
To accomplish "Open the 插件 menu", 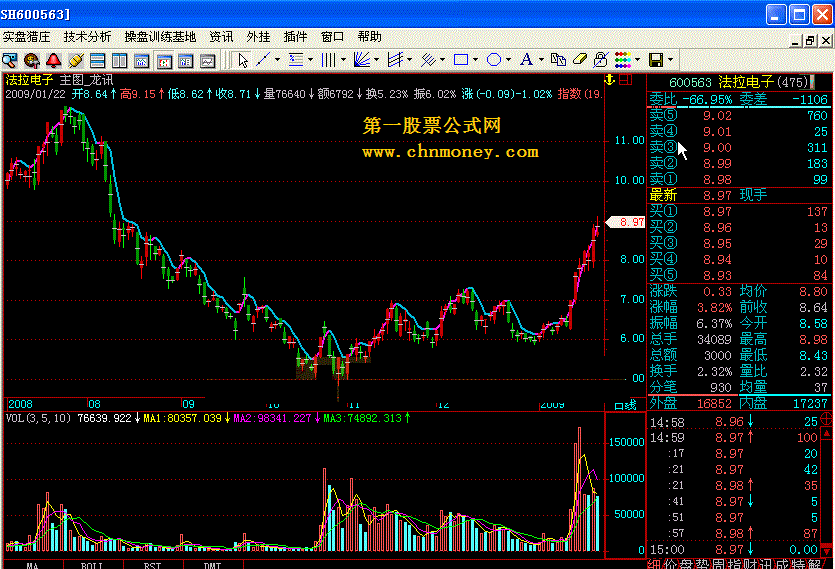I will coord(296,37).
